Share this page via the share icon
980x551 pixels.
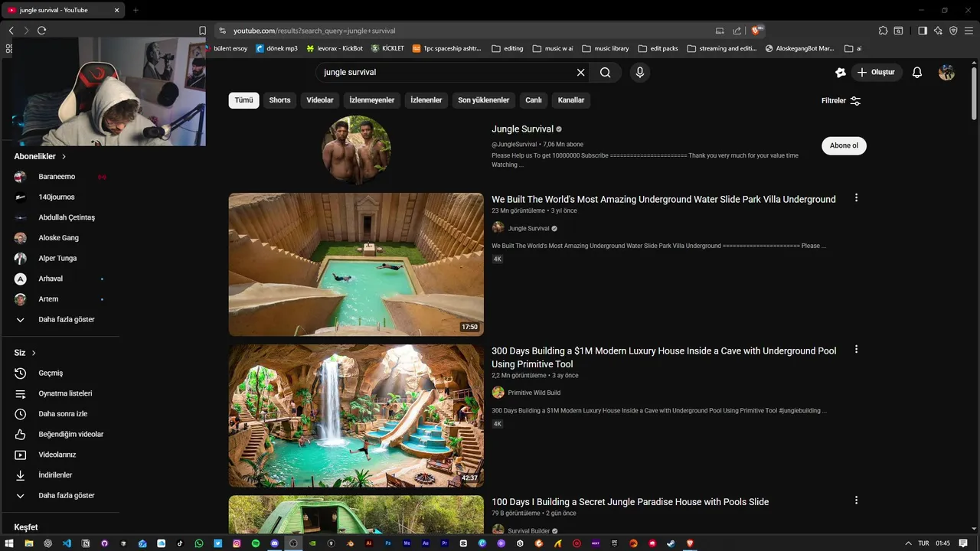(737, 31)
